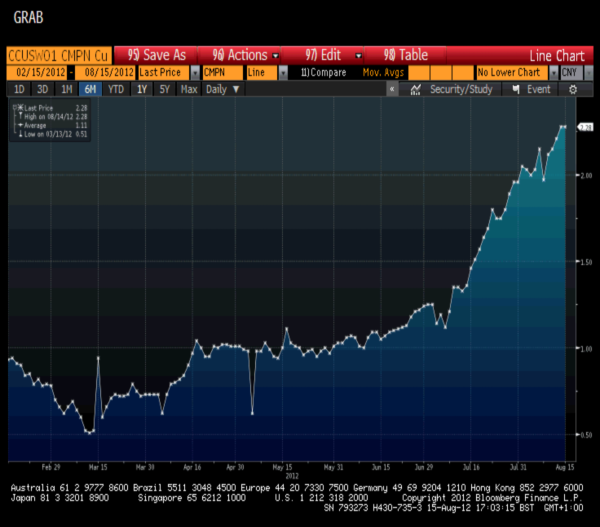Image resolution: width=600 pixels, height=527 pixels.
Task: Click the 2.28 last price axis tag
Action: (x=587, y=127)
